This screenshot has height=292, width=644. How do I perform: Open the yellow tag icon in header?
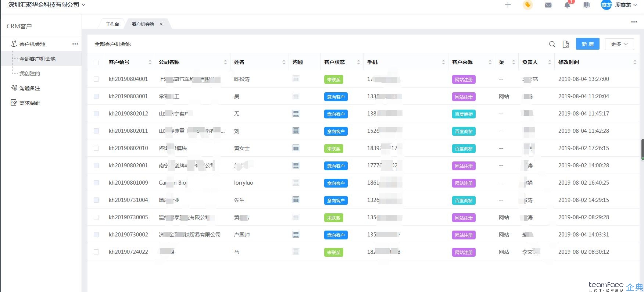coord(528,5)
